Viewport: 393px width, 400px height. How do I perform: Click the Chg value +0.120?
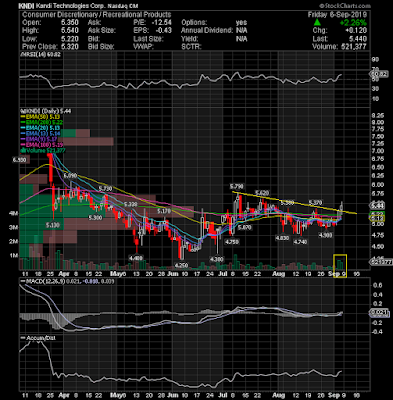[356, 31]
